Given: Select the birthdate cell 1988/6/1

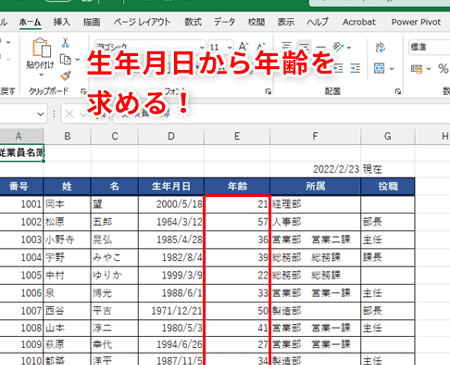Looking at the screenshot, I should coord(171,293).
